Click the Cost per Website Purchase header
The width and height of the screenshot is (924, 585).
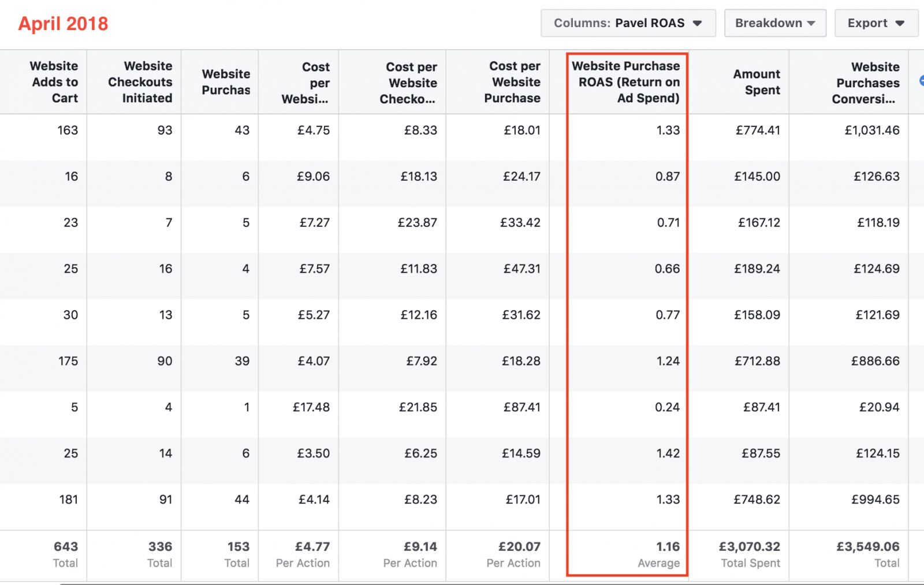[512, 82]
